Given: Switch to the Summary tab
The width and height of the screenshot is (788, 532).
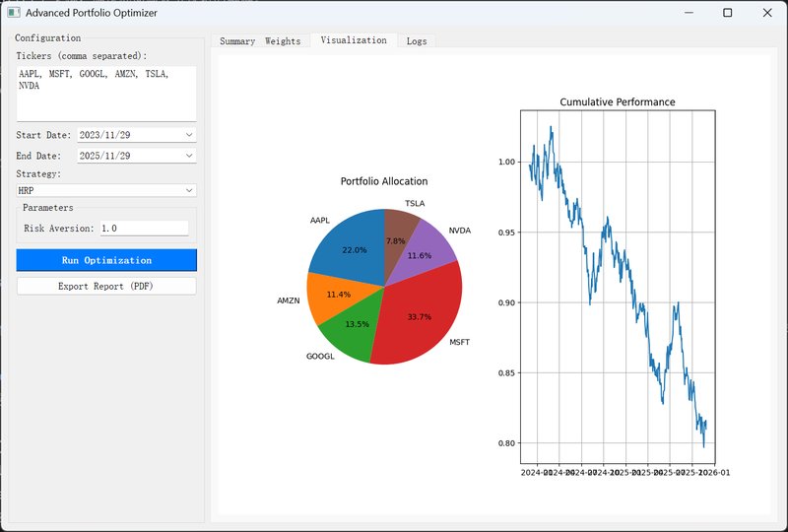Looking at the screenshot, I should [236, 41].
